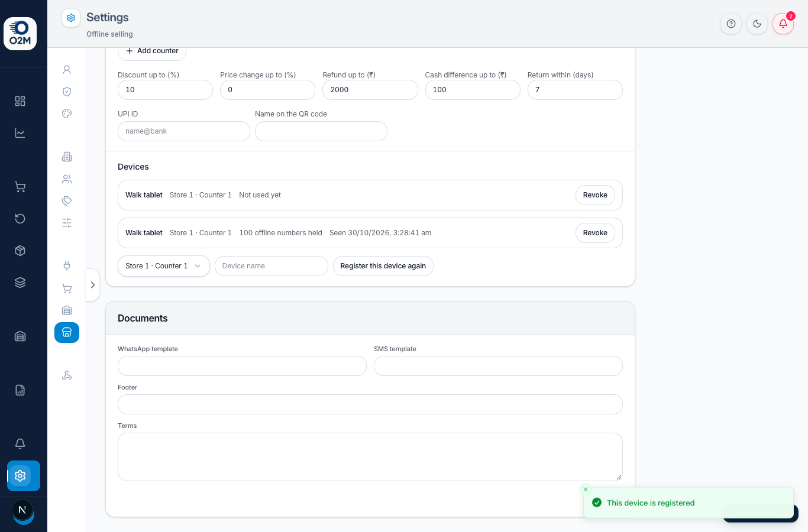
Task: Click Add counter button
Action: click(152, 51)
